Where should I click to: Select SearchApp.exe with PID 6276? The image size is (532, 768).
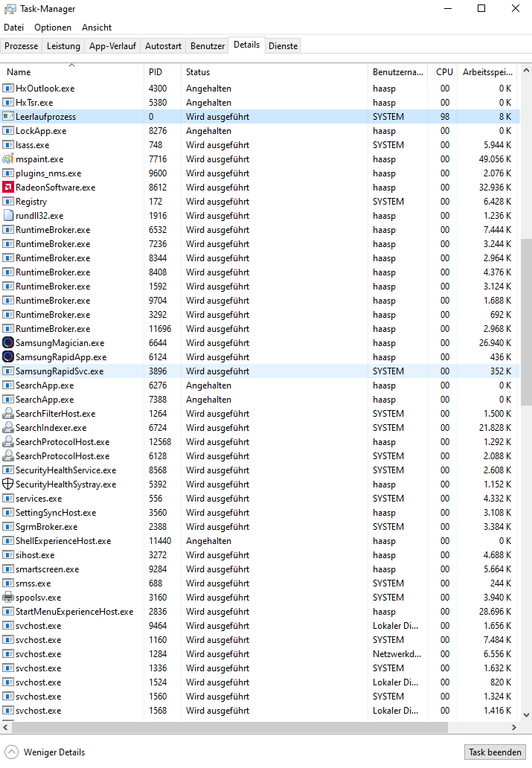(260, 385)
